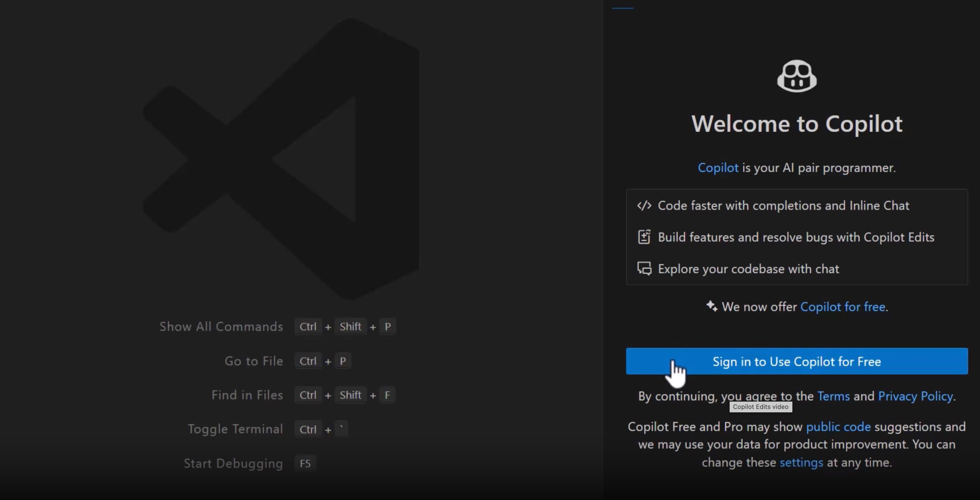Click the Copilot Edits icon
The width and height of the screenshot is (980, 500).
(x=645, y=237)
